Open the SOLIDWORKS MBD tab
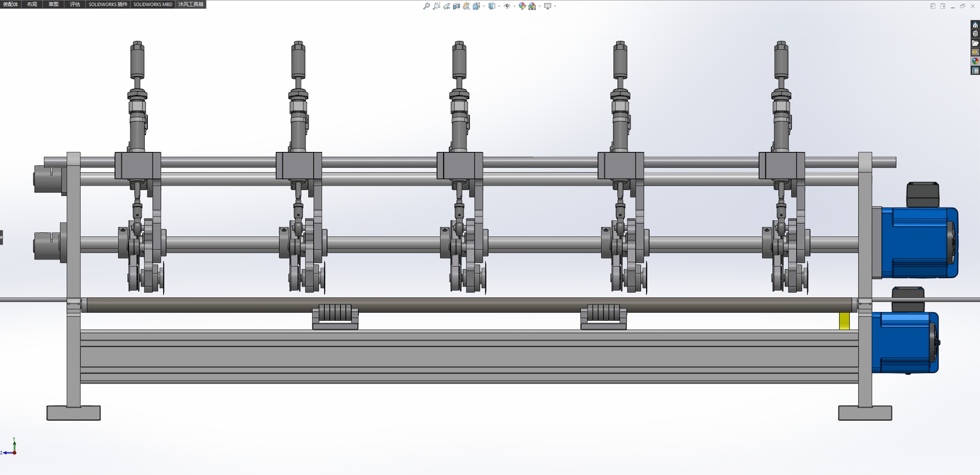The image size is (980, 475). [x=152, y=4]
